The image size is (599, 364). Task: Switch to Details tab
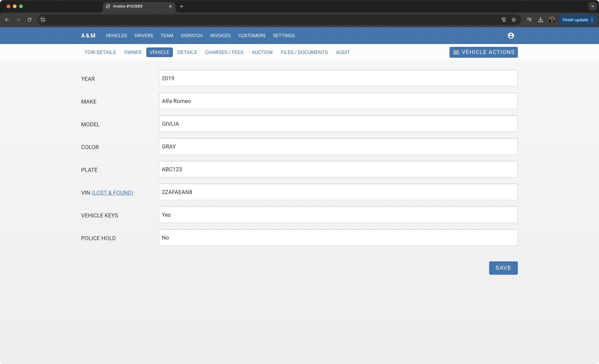click(187, 52)
